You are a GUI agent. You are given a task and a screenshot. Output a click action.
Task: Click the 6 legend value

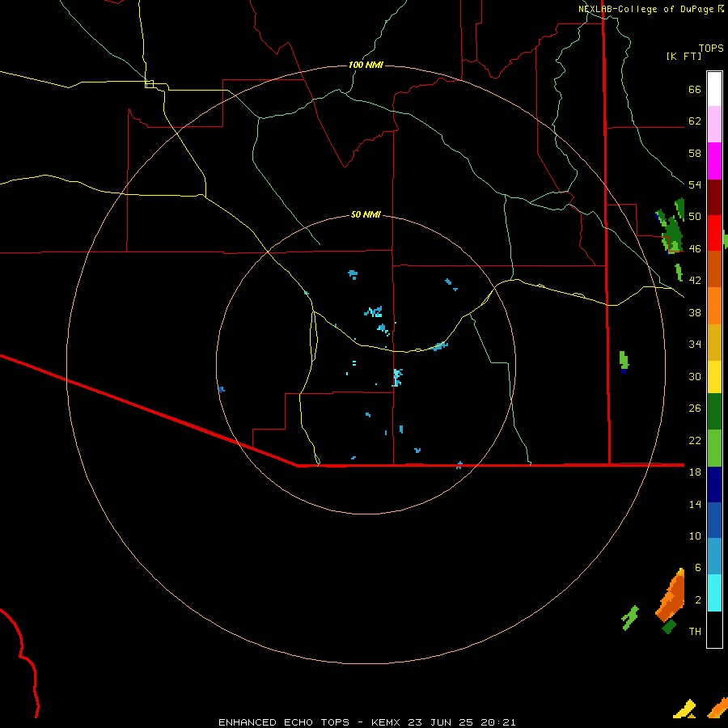point(698,568)
